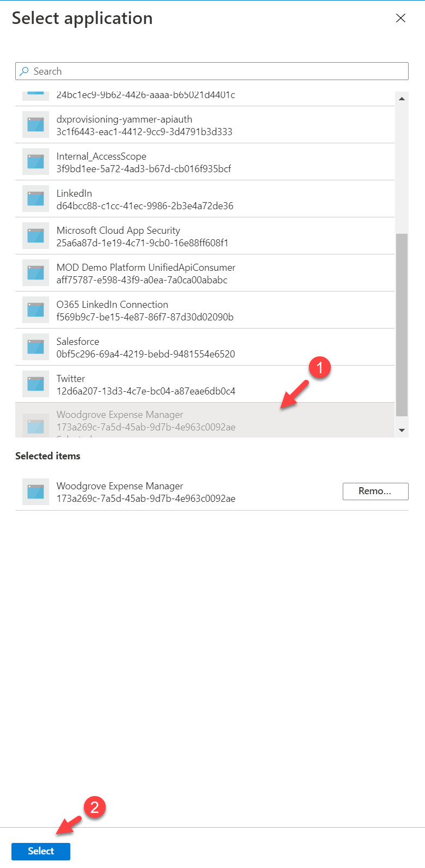This screenshot has width=425, height=868.
Task: Click the O365 LinkedIn Connection icon
Action: (35, 310)
